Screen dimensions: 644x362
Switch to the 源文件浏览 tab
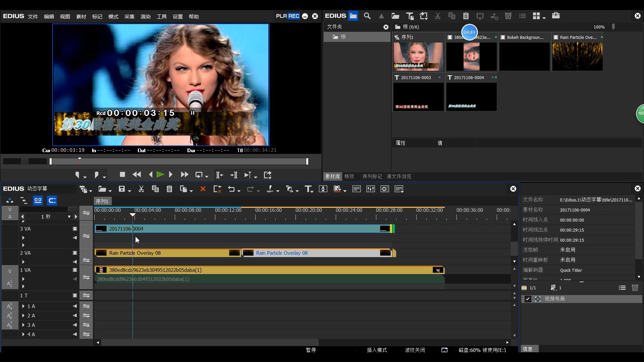399,176
